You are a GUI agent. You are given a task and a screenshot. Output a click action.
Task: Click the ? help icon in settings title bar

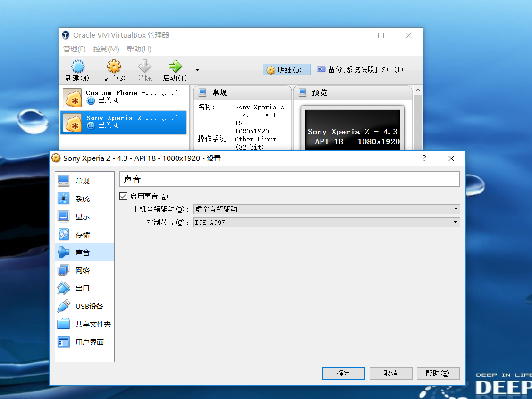point(424,158)
